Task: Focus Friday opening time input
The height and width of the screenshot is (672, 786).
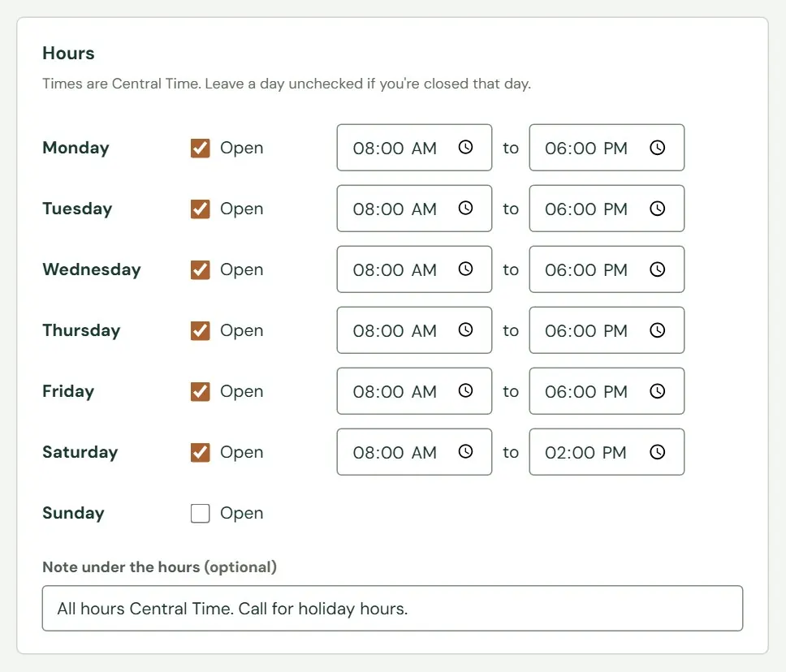Action: click(414, 391)
